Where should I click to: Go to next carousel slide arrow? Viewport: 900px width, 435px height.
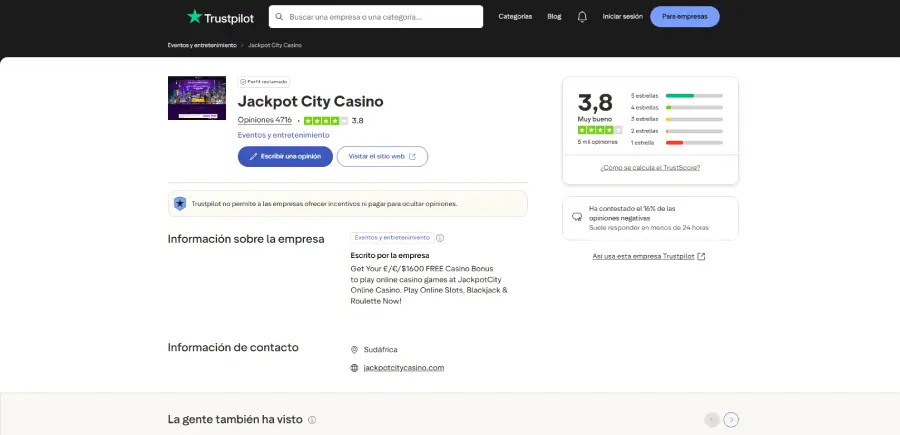(x=731, y=420)
